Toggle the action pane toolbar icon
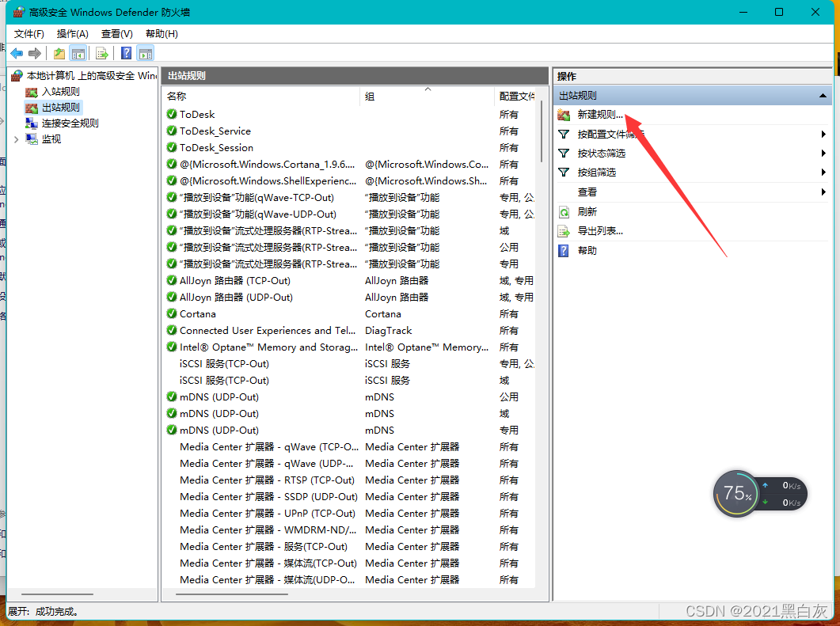Image resolution: width=840 pixels, height=626 pixels. 146,54
